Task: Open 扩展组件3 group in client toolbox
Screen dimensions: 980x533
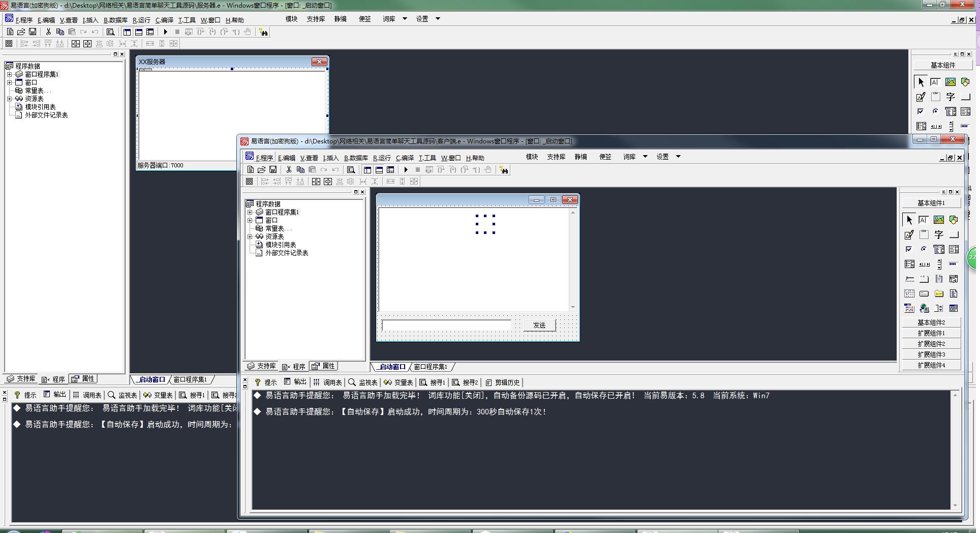Action: [931, 354]
